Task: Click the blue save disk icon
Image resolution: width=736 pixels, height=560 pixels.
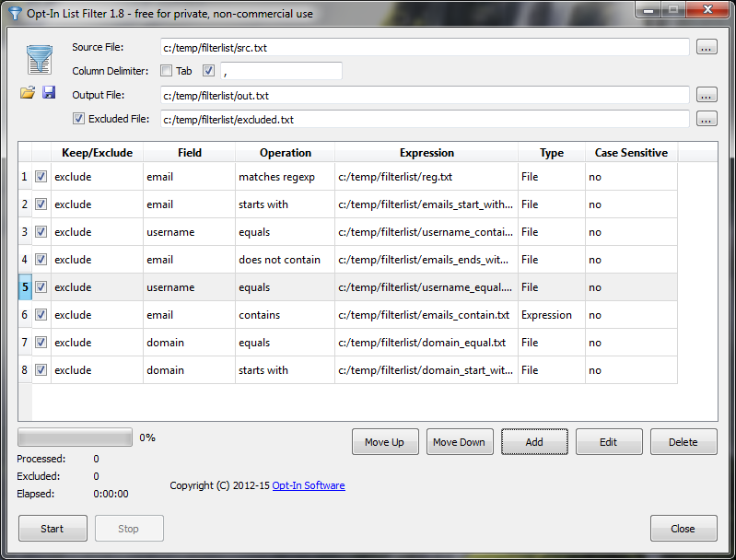Action: [49, 93]
